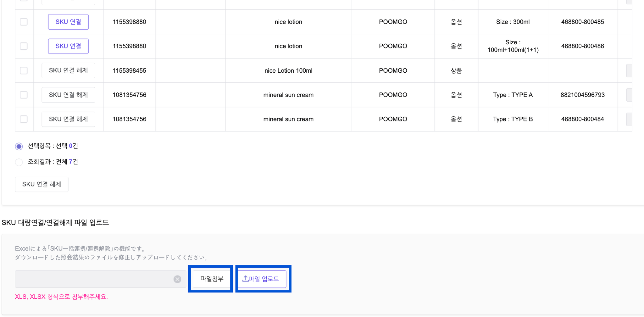
Task: Click SKU 연결 해제 for nice Lotion 100ml row
Action: pos(68,70)
